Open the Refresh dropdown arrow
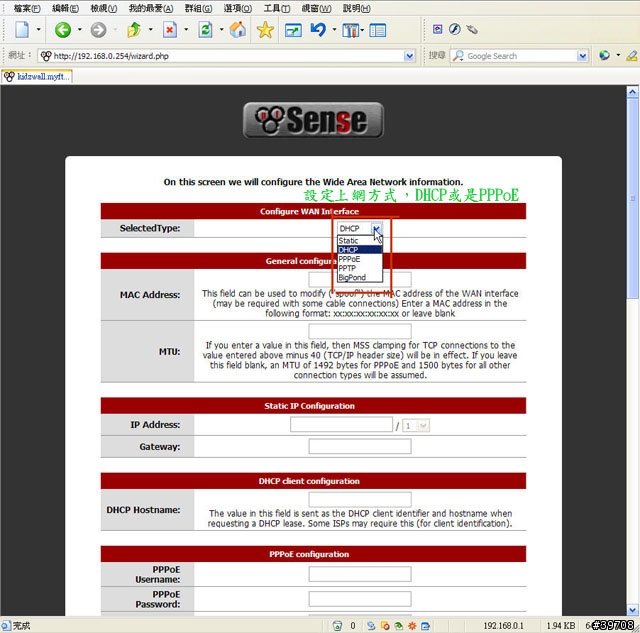Viewport: 640px width, 633px height. coord(222,30)
